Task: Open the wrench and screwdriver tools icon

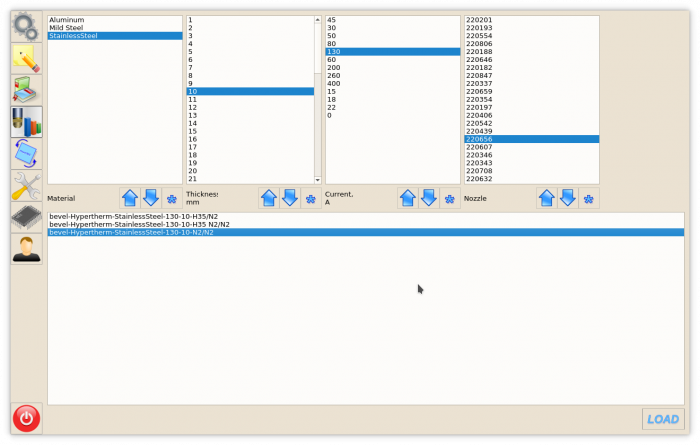Action: point(26,185)
